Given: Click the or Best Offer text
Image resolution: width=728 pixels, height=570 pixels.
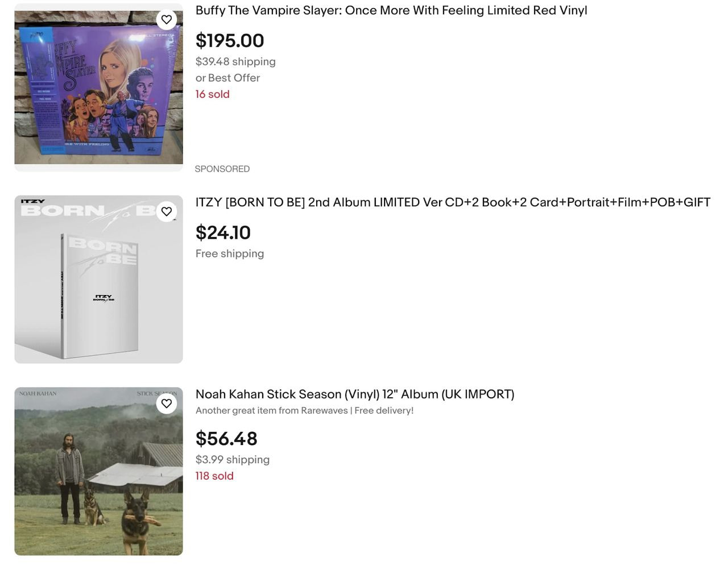Looking at the screenshot, I should 227,78.
